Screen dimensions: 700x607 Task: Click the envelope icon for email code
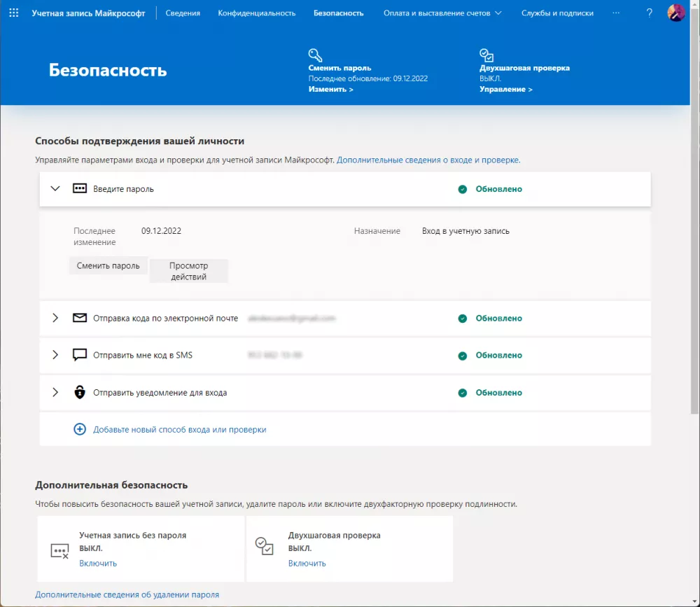tap(80, 318)
